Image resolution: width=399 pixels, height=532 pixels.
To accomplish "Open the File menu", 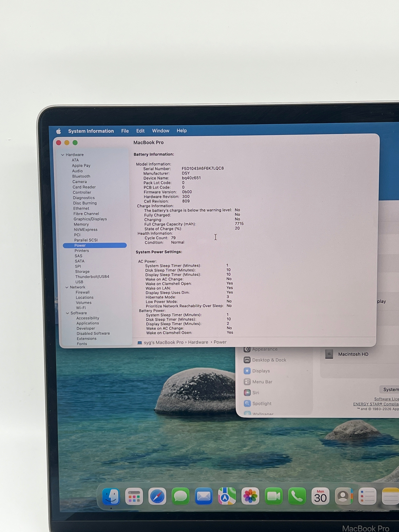I will (x=125, y=131).
